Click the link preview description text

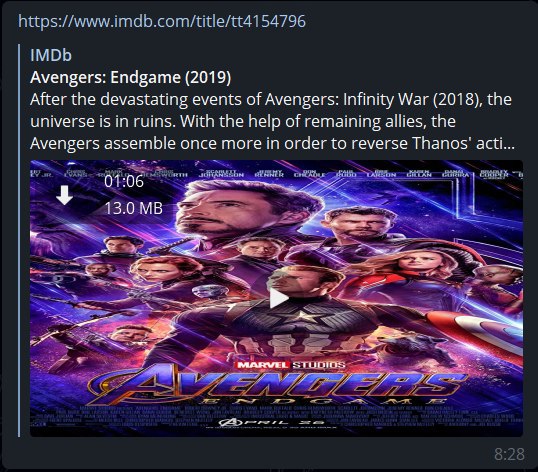[x=272, y=121]
